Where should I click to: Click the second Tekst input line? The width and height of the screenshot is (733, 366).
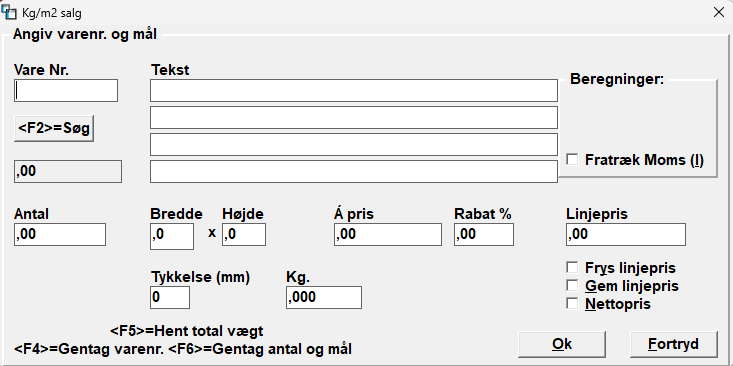(x=354, y=117)
